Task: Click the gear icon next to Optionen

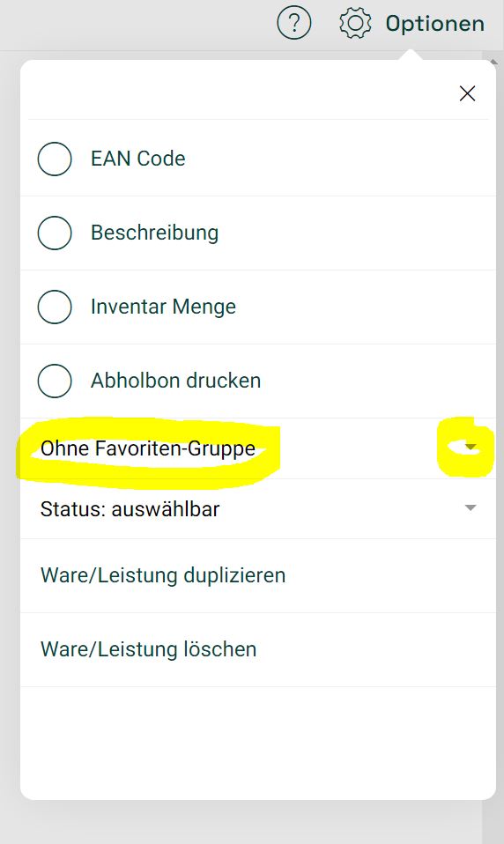Action: (x=355, y=23)
